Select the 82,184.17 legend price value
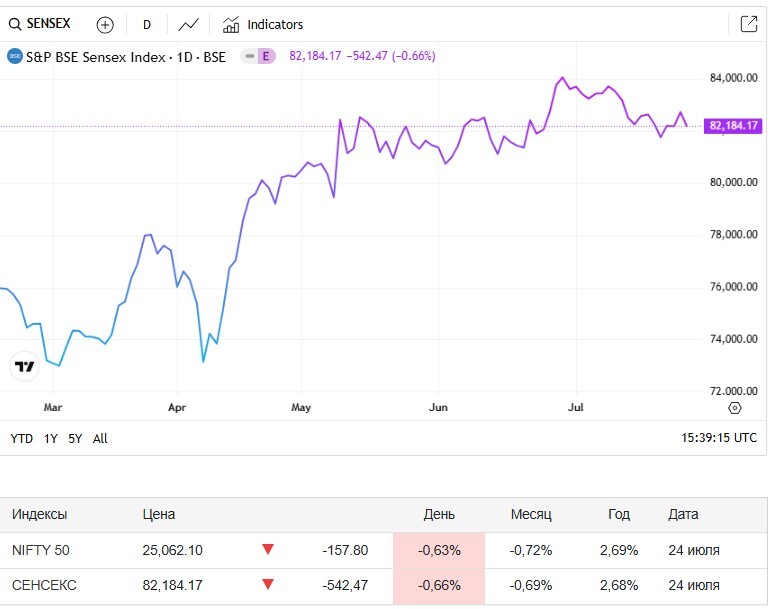 (315, 56)
